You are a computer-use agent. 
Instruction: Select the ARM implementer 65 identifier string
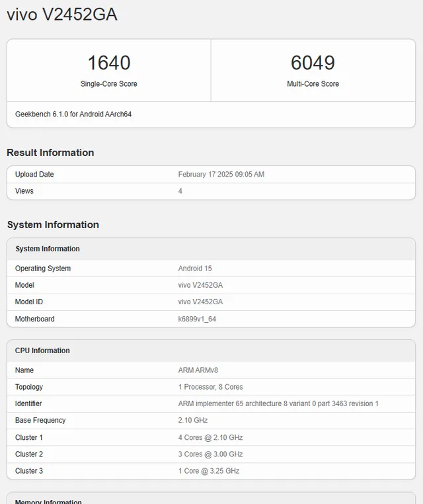tap(278, 403)
